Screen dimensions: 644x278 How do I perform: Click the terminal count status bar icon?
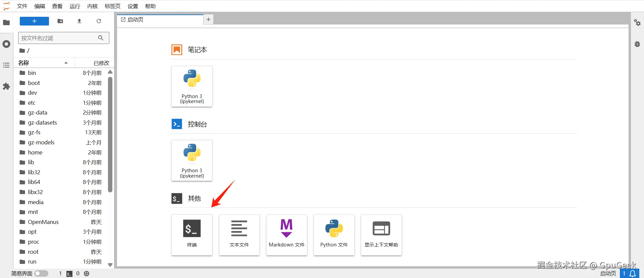69,274
